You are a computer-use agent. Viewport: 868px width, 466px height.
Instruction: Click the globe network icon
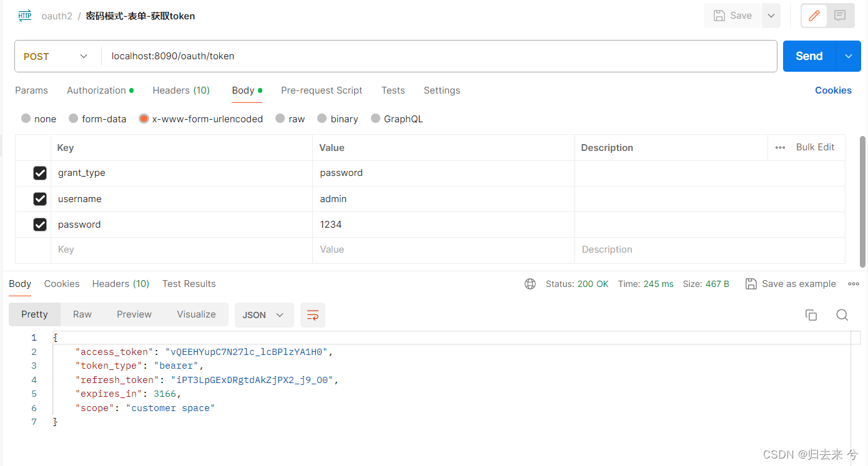[x=530, y=284]
